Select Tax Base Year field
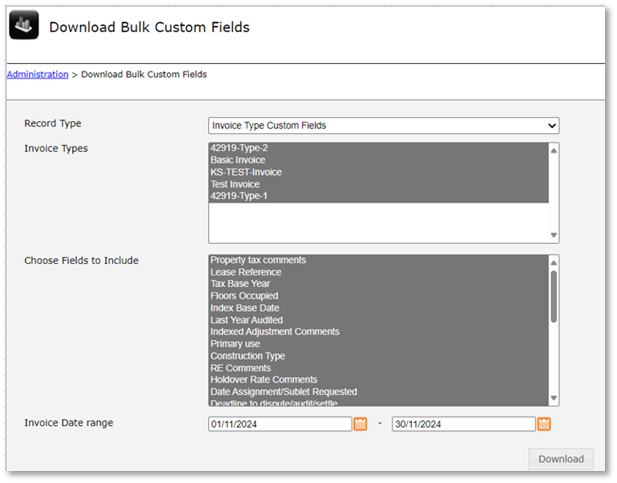The height and width of the screenshot is (483, 617). [x=379, y=284]
